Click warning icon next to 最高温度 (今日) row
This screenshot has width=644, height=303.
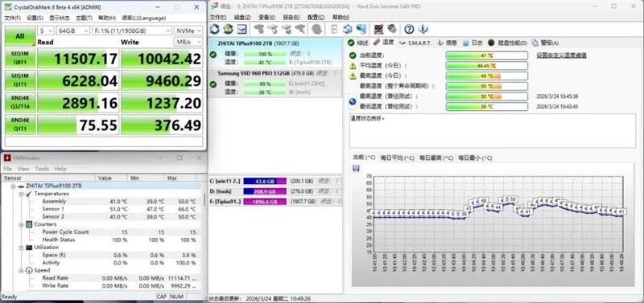click(353, 76)
